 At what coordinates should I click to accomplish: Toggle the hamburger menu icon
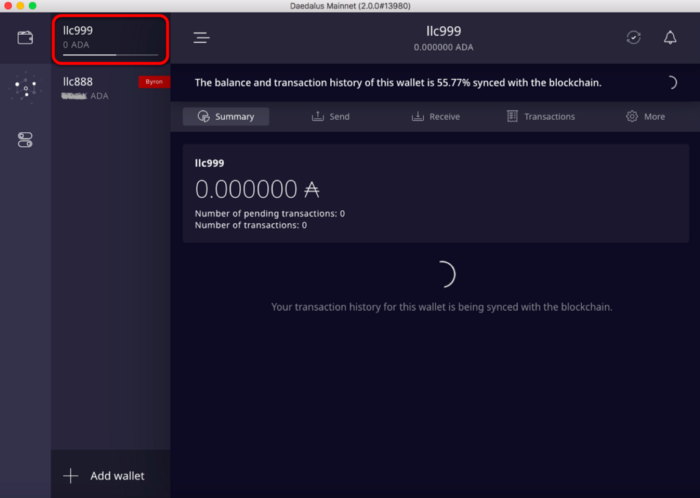(201, 38)
